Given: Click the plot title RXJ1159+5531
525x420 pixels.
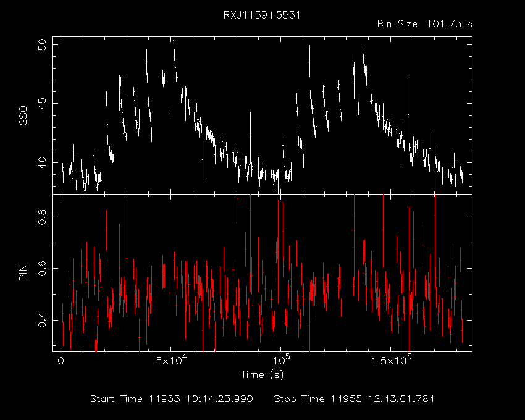Looking at the screenshot, I should tap(262, 15).
